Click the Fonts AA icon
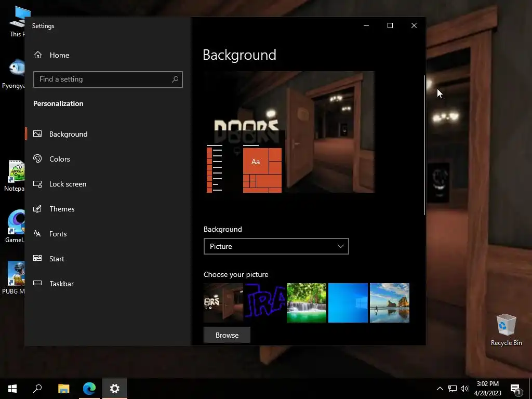This screenshot has height=399, width=532. point(37,233)
